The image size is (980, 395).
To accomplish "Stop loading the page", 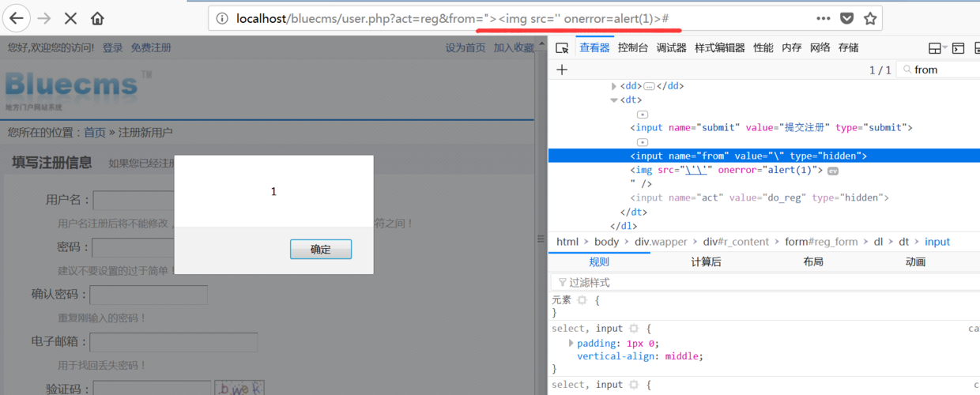I will [x=70, y=18].
